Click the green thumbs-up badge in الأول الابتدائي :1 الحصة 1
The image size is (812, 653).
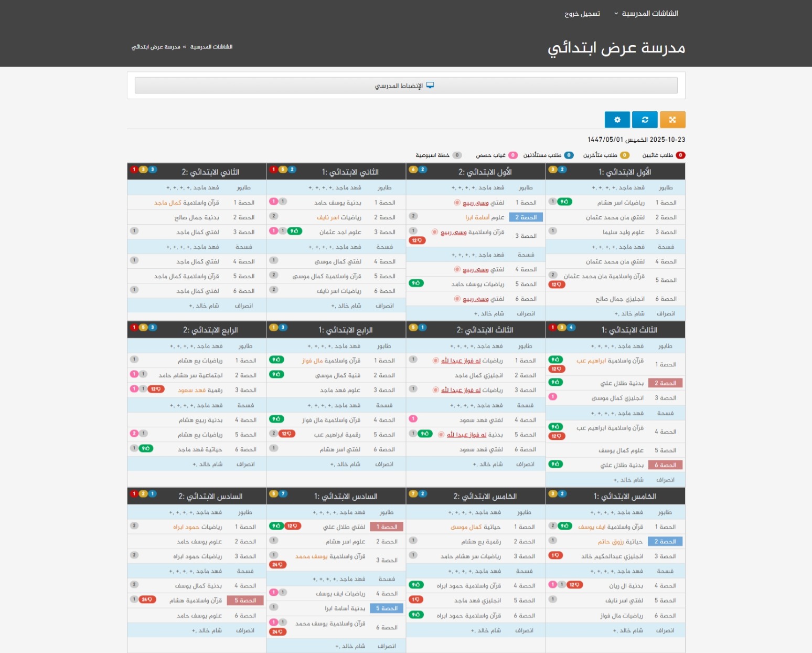click(564, 202)
